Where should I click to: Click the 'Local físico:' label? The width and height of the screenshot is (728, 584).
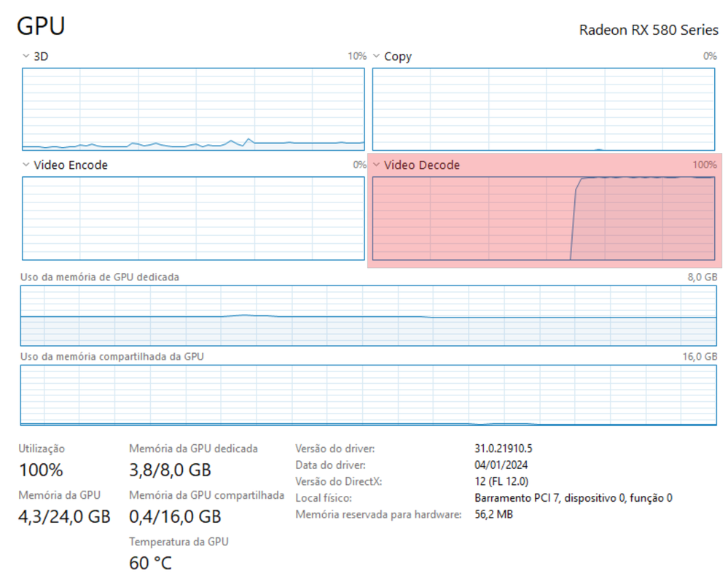324,498
